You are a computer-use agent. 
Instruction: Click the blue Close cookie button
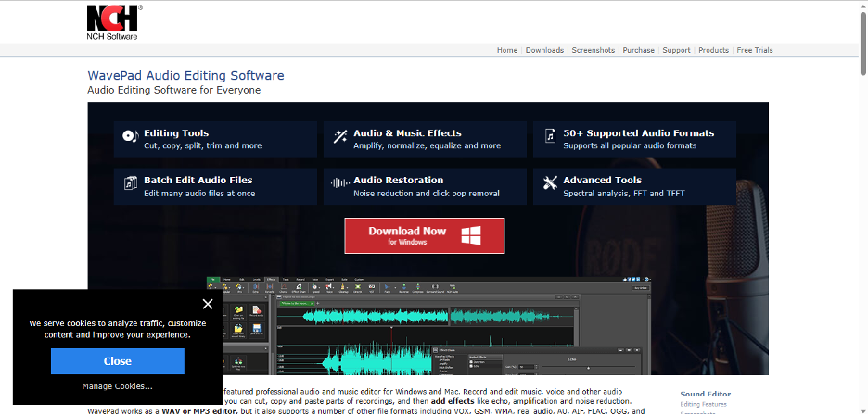118,361
